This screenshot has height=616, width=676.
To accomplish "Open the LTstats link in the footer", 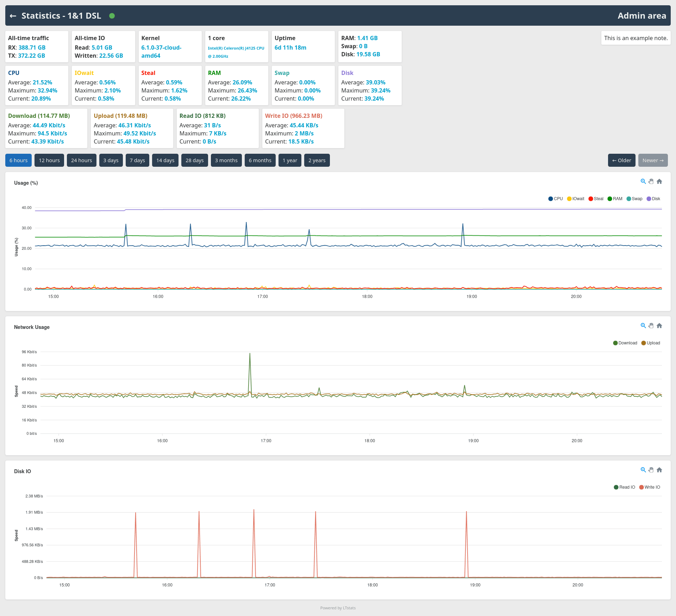I will pyautogui.click(x=349, y=608).
